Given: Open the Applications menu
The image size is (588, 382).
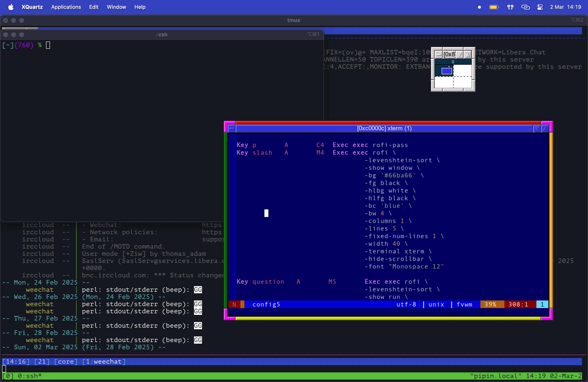Looking at the screenshot, I should [66, 7].
